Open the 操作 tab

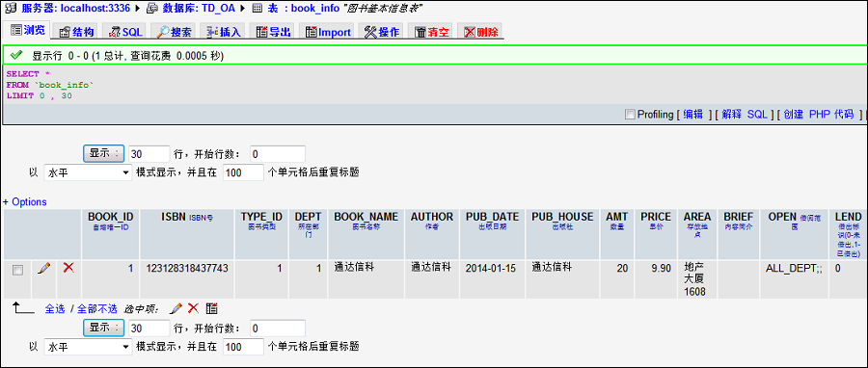pyautogui.click(x=381, y=32)
